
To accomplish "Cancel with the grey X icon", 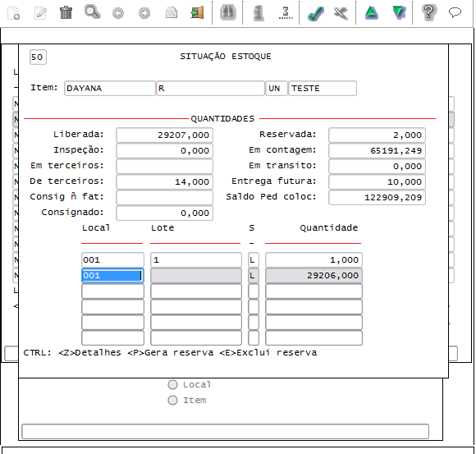I will (x=341, y=13).
